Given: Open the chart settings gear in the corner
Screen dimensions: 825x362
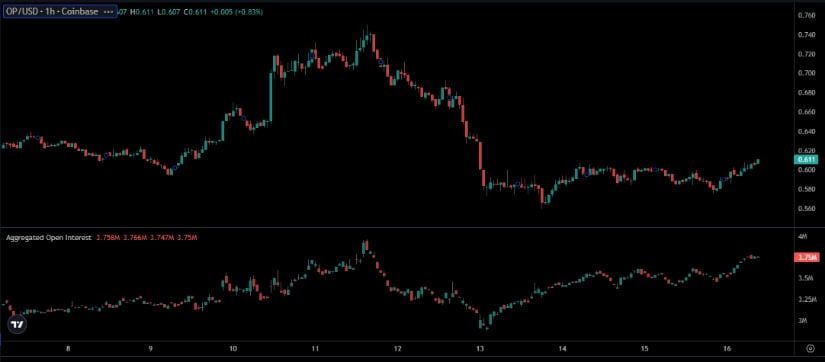Looking at the screenshot, I should coord(811,348).
